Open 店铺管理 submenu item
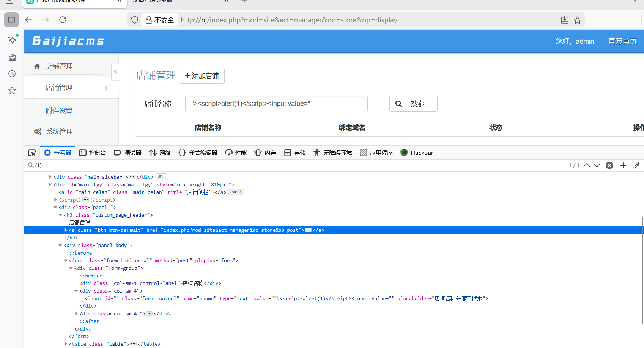Screen dimensions: 644x348 (72, 88)
